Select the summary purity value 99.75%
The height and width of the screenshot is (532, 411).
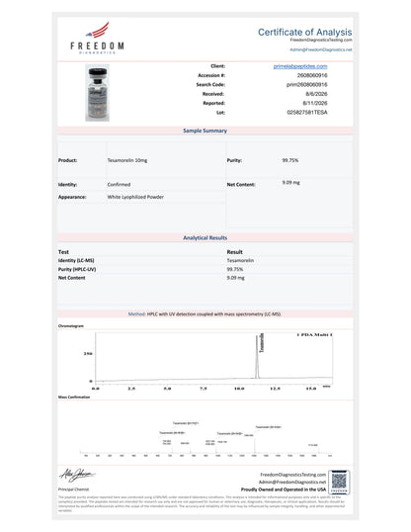[290, 160]
